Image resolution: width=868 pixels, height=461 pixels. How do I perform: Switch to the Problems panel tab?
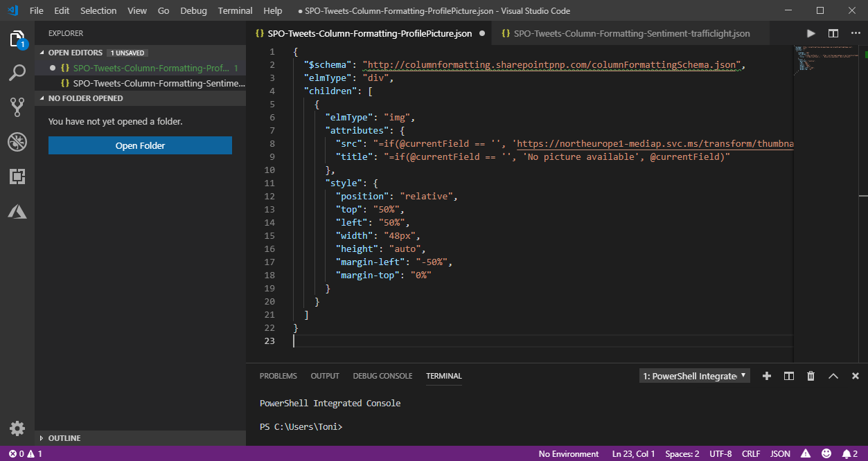point(278,376)
